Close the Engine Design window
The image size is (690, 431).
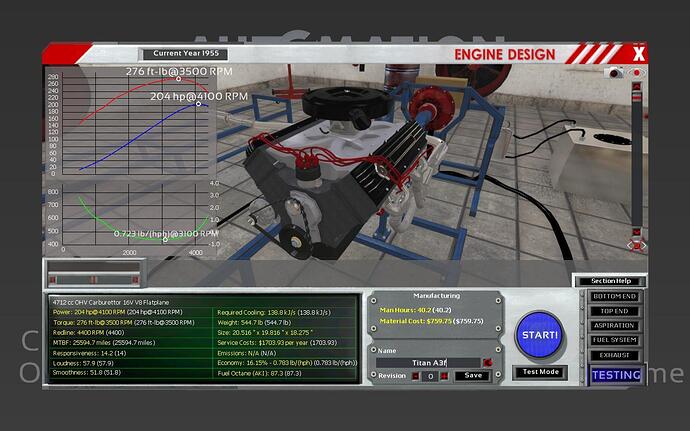coord(638,53)
